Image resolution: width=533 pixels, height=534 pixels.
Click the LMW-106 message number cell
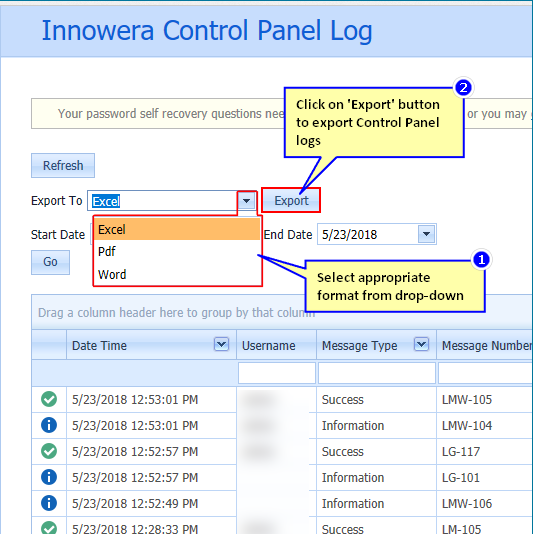coord(485,503)
